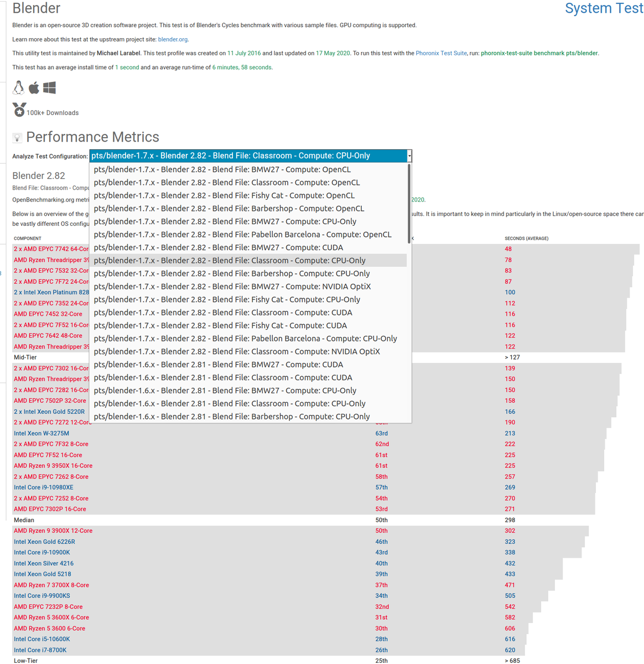Open Intel Core i5-10600K entry
The image size is (644, 664).
pos(42,639)
